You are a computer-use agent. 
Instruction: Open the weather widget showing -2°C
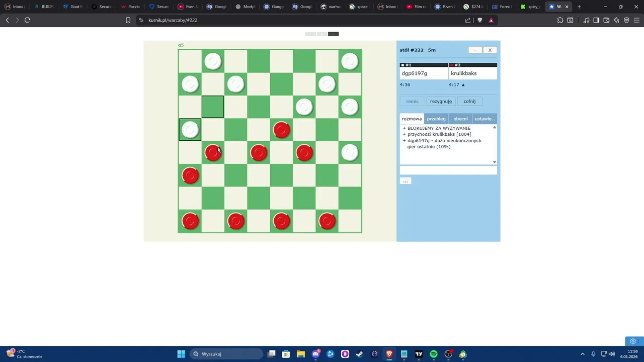pos(24,354)
